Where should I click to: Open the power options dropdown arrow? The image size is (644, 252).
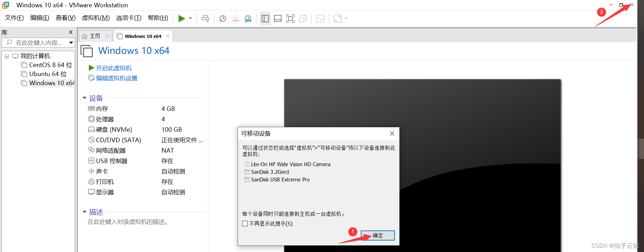coord(190,18)
